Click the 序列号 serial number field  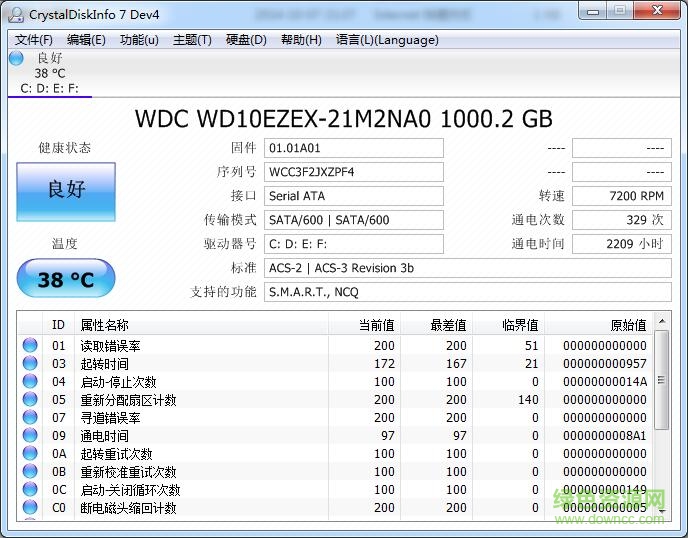pyautogui.click(x=354, y=172)
